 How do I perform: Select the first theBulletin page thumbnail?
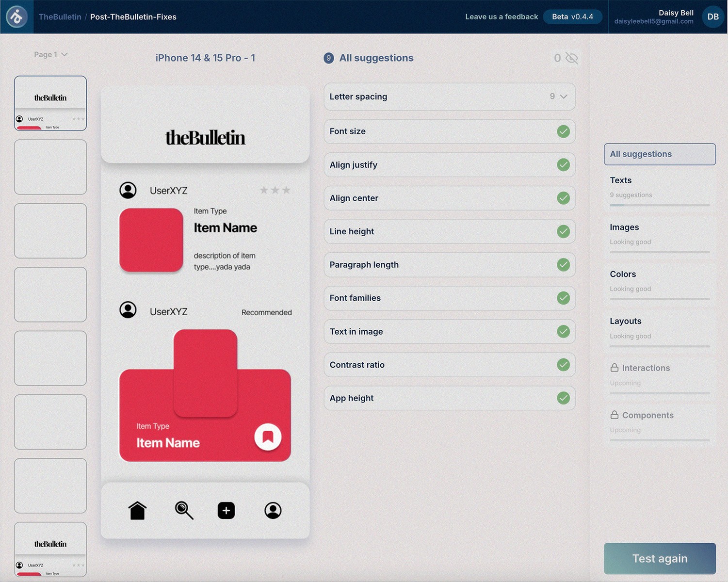pyautogui.click(x=50, y=103)
